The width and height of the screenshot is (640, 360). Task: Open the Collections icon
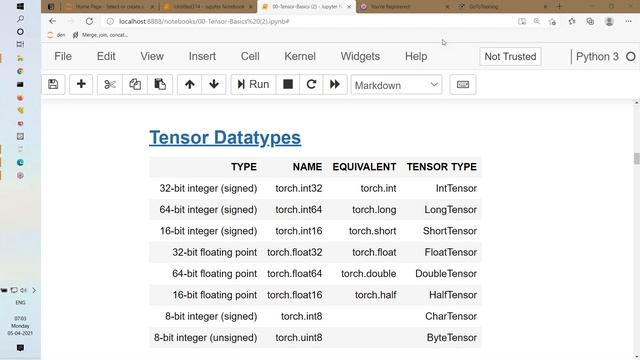click(590, 21)
